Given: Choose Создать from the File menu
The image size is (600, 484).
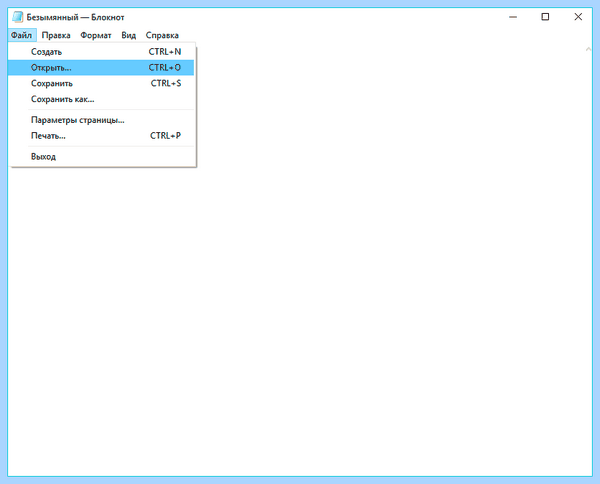Looking at the screenshot, I should [x=101, y=52].
